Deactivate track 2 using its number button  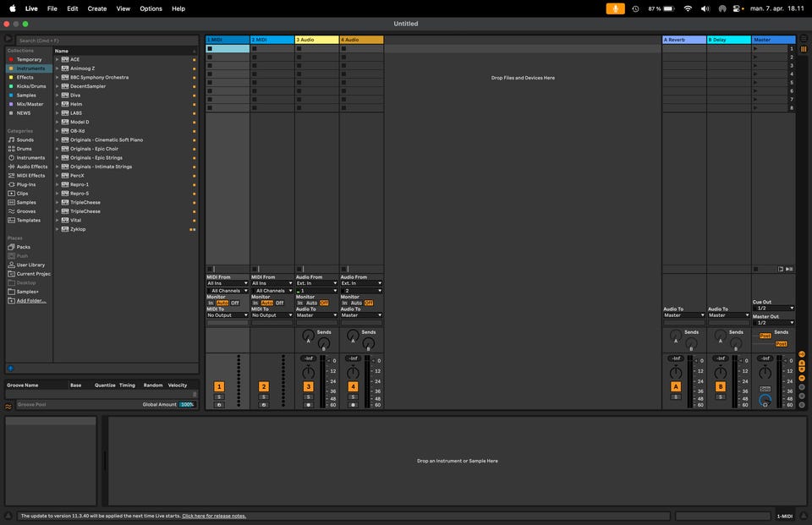(x=263, y=386)
